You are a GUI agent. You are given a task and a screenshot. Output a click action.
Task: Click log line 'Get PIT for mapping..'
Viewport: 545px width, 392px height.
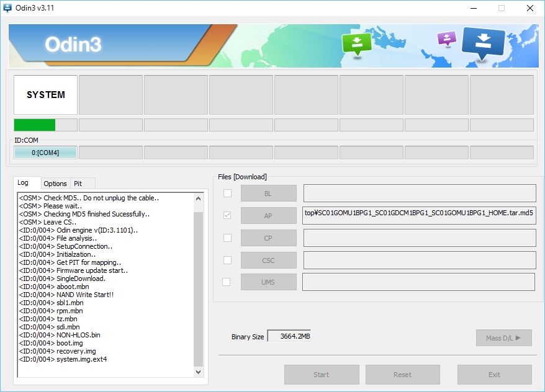point(70,262)
